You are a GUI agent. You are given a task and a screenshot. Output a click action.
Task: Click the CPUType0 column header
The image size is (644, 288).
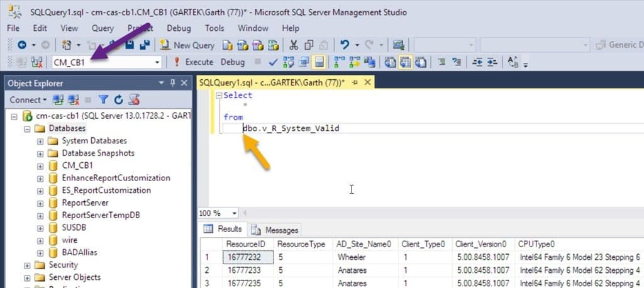coord(579,244)
